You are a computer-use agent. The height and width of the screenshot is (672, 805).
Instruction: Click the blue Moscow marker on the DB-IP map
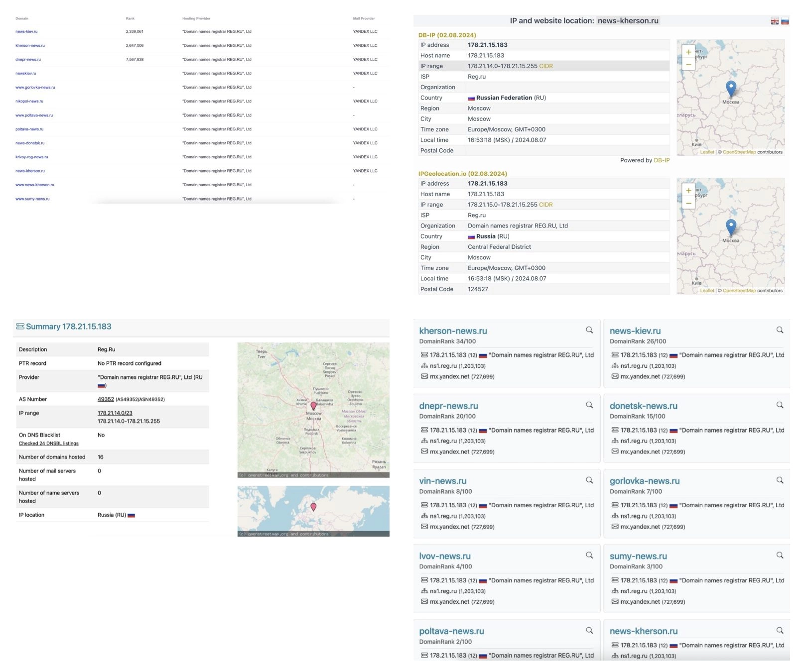731,89
